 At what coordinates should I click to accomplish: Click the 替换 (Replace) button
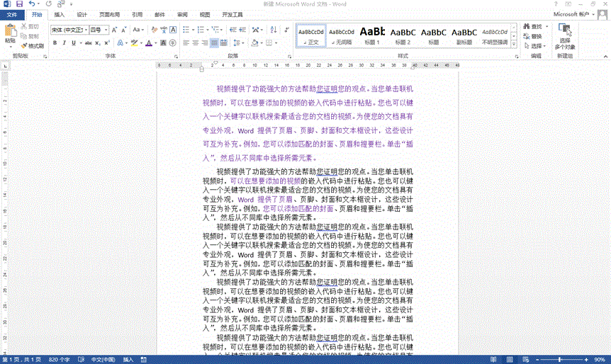(x=533, y=36)
